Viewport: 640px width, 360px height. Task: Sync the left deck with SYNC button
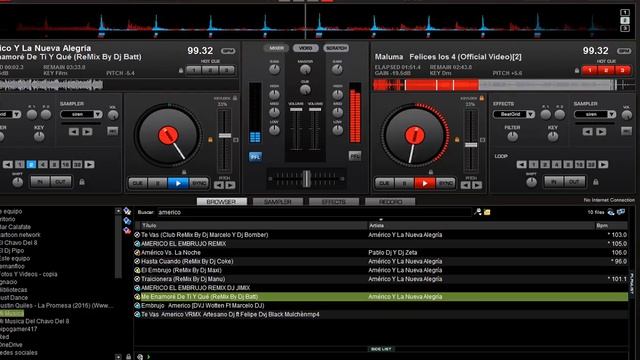[x=199, y=183]
